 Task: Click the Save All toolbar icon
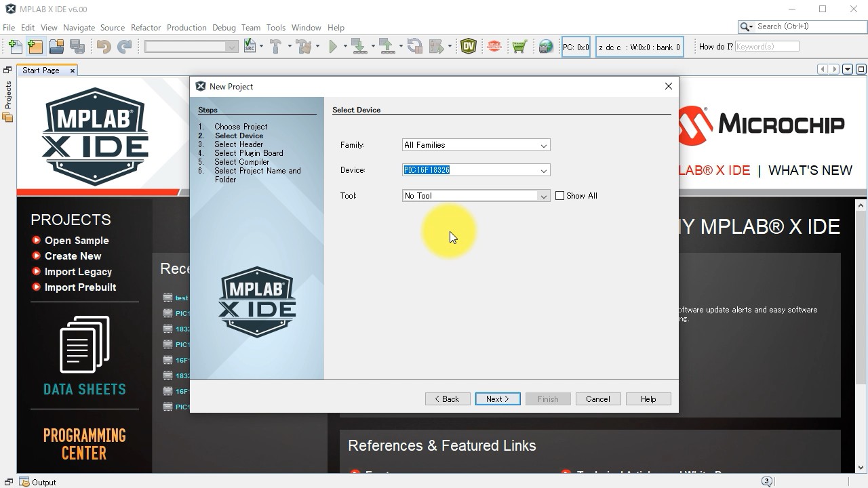click(77, 47)
